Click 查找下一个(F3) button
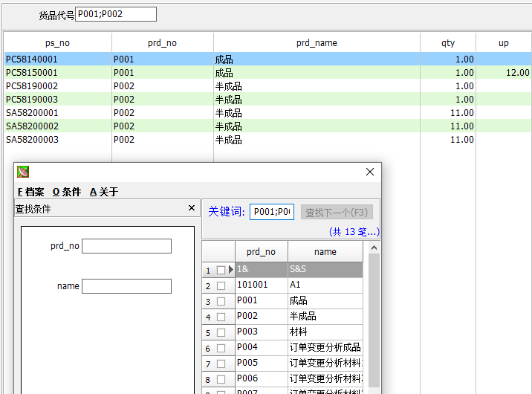This screenshot has width=532, height=394. [337, 212]
